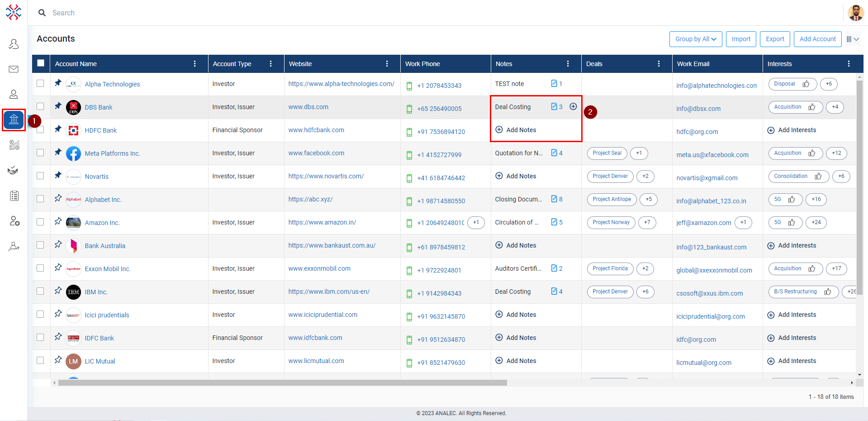868x421 pixels.
Task: Open the notes icon for Alphabet Closing Documents
Action: pos(554,199)
